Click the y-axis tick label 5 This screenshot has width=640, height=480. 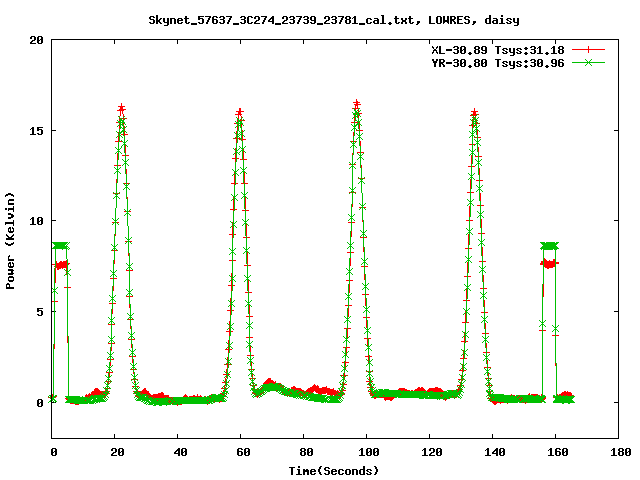(40, 312)
